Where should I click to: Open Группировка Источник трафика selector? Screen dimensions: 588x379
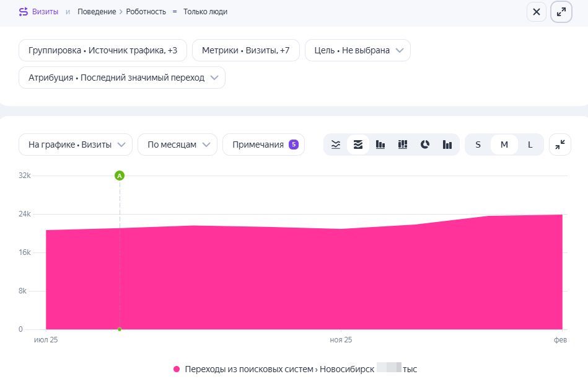pos(103,50)
